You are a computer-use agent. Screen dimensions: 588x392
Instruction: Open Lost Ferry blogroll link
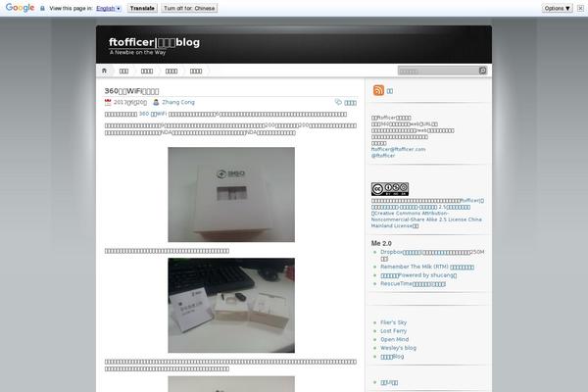click(393, 331)
